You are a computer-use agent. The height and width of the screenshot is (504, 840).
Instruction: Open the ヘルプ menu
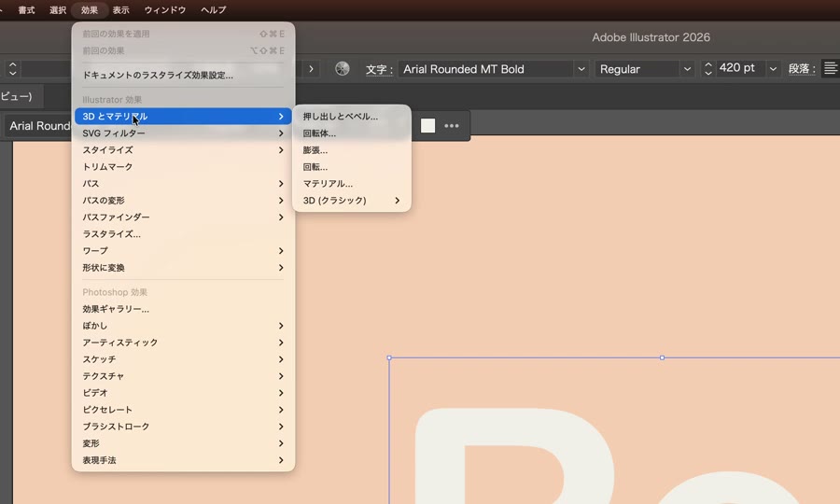213,9
